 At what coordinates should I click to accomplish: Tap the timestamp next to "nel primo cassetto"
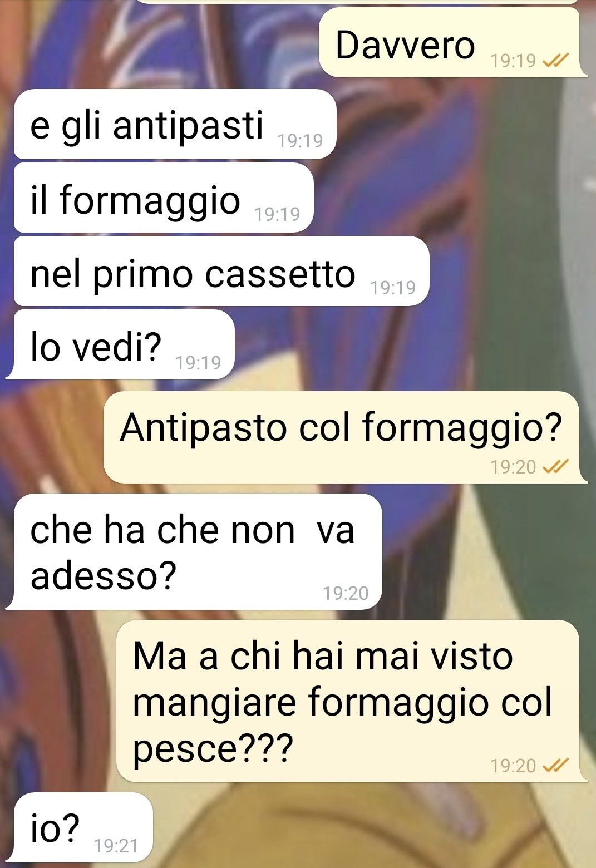pyautogui.click(x=393, y=288)
